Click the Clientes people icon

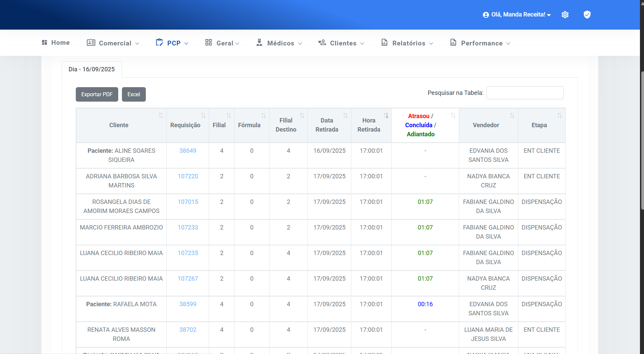click(322, 43)
